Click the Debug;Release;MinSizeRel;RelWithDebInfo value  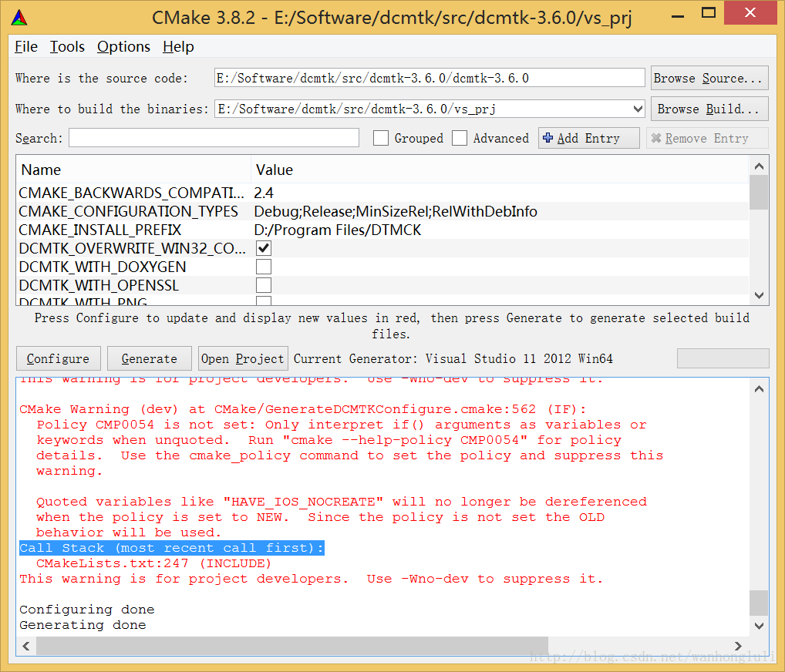396,212
